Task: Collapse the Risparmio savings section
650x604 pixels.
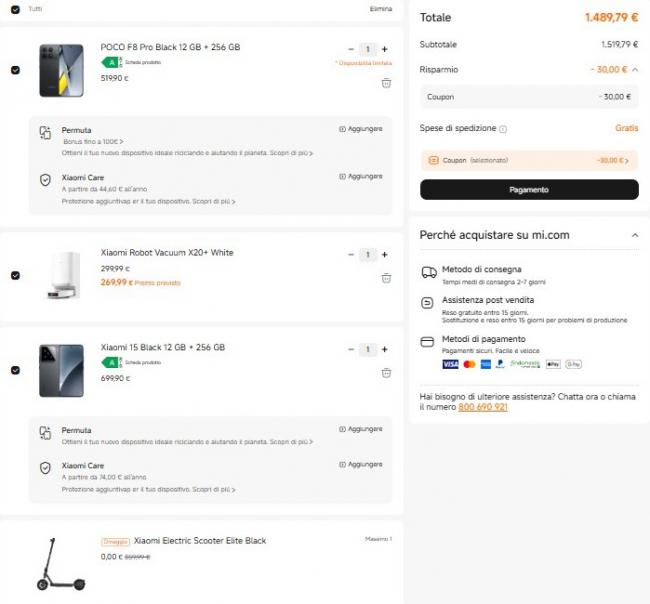Action: [x=633, y=70]
